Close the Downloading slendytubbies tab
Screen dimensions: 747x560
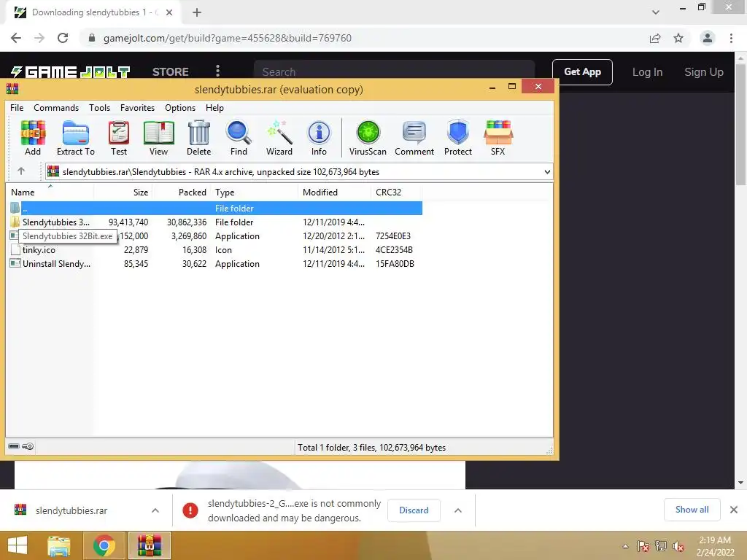tap(169, 12)
